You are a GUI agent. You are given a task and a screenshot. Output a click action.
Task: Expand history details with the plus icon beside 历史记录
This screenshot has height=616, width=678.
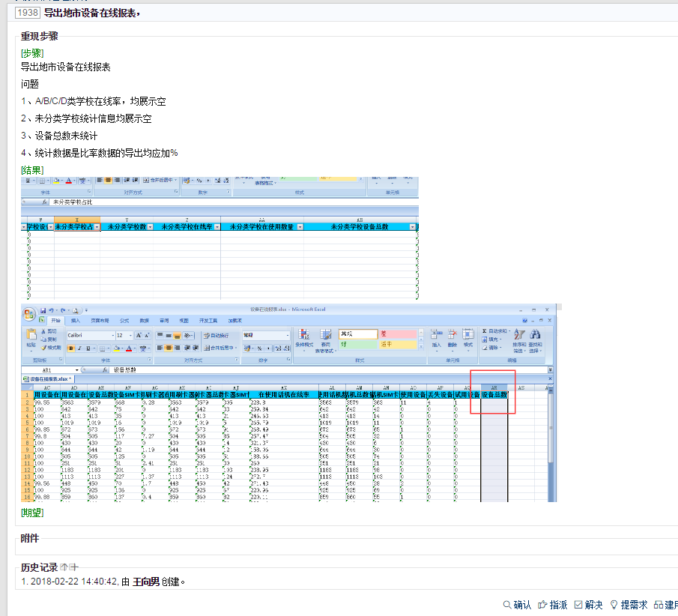tap(73, 567)
